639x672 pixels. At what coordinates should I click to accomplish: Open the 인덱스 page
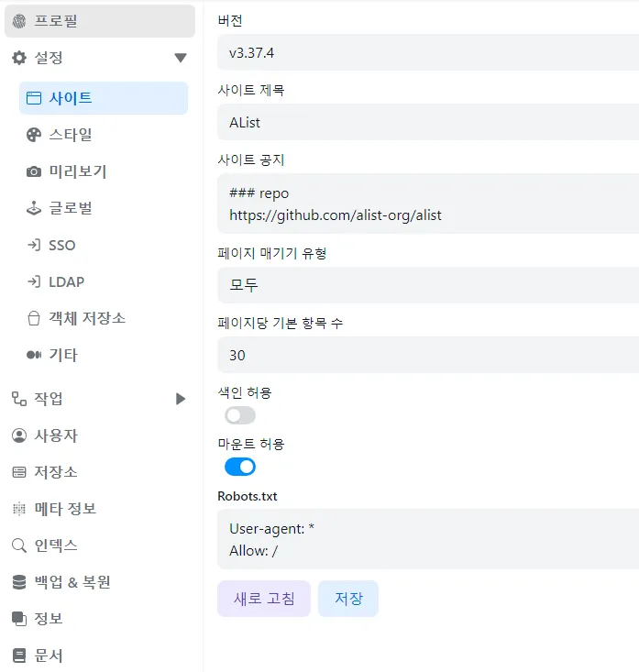click(99, 545)
